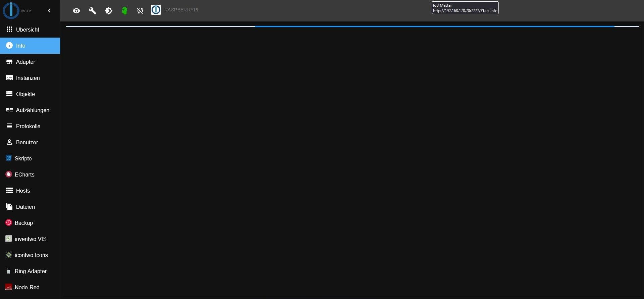Collapse the sidebar with the chevron arrow
This screenshot has height=299, width=644.
pyautogui.click(x=49, y=11)
